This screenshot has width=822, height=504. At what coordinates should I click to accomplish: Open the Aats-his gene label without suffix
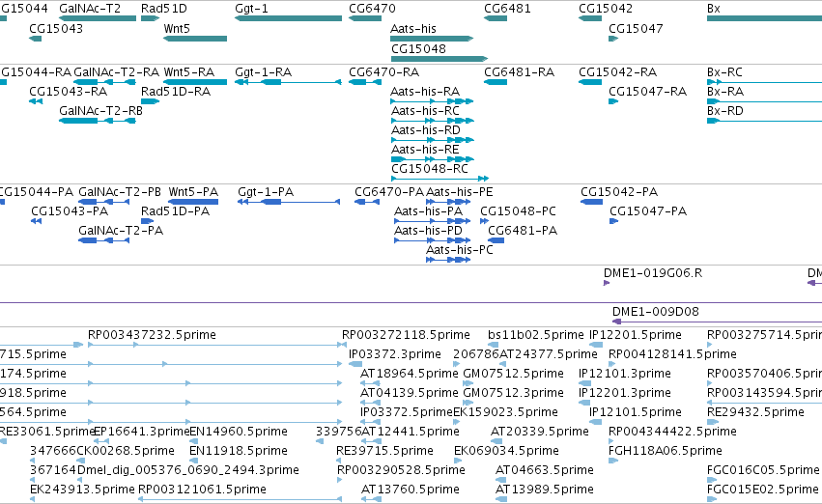(x=413, y=29)
